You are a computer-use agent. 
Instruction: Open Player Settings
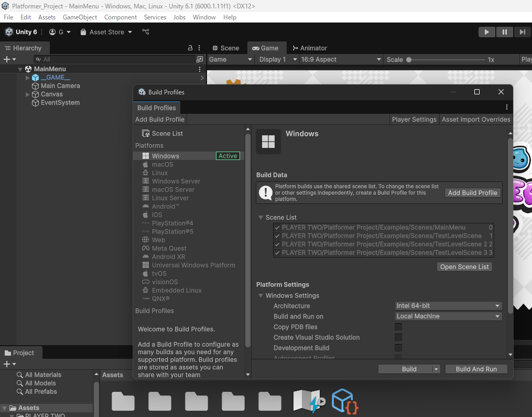point(414,119)
